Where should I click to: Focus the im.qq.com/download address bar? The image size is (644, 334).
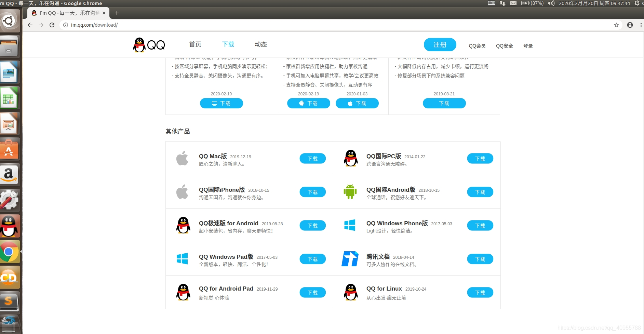tap(340, 25)
